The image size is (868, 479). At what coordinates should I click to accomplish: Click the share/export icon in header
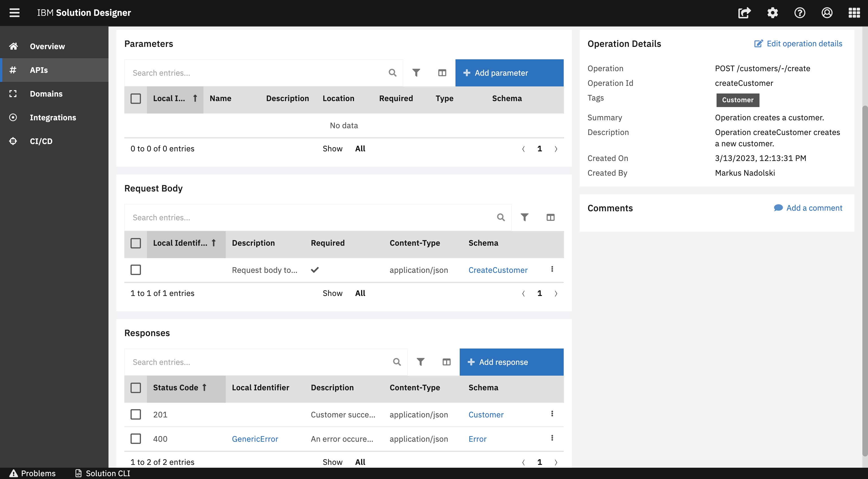point(744,13)
